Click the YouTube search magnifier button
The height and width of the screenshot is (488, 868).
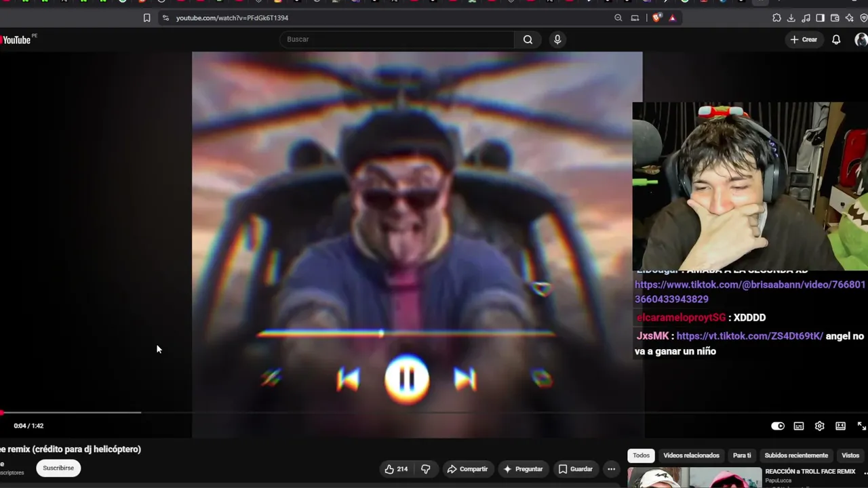(528, 39)
